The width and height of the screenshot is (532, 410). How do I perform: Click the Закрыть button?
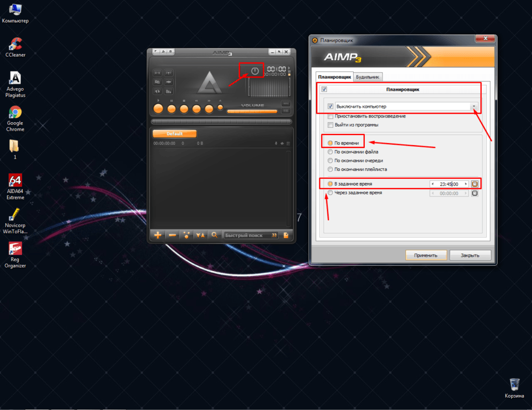[470, 255]
